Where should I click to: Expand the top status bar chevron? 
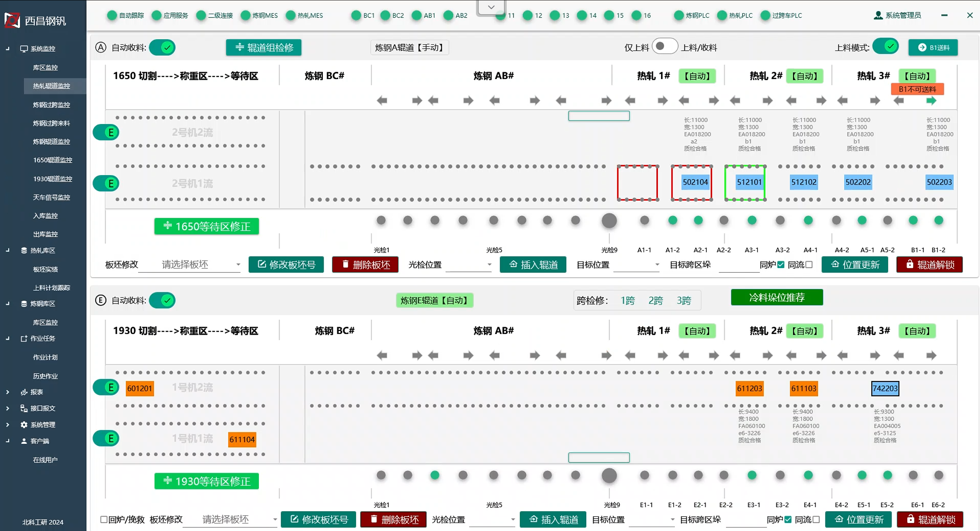pyautogui.click(x=491, y=7)
